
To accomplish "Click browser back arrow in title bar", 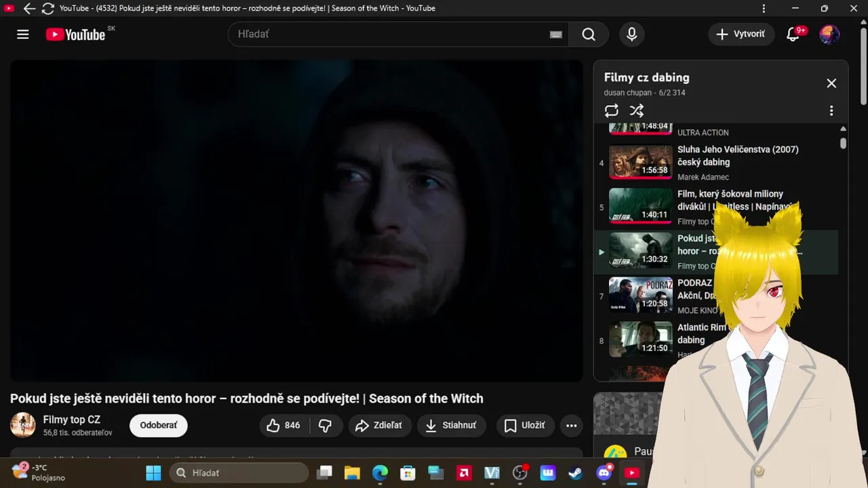I will 29,9.
